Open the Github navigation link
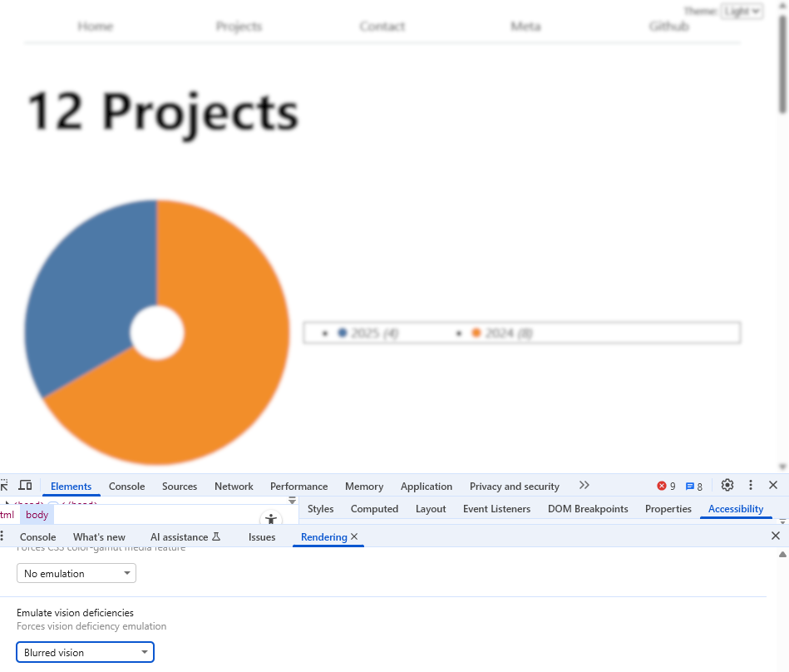 click(669, 27)
